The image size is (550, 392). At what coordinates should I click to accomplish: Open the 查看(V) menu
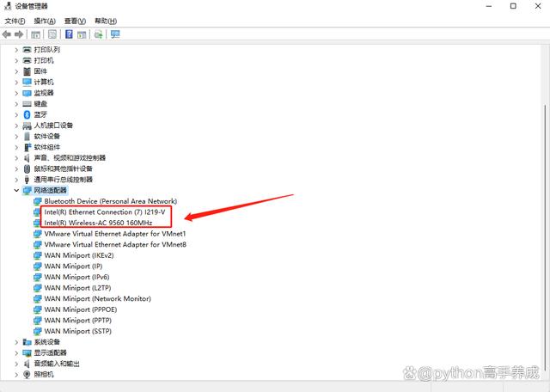coord(76,21)
